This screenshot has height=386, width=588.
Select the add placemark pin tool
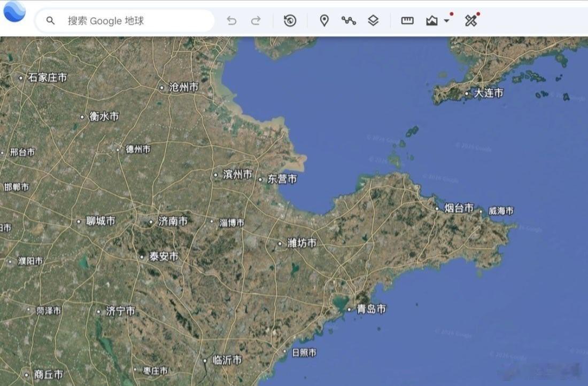coord(324,21)
